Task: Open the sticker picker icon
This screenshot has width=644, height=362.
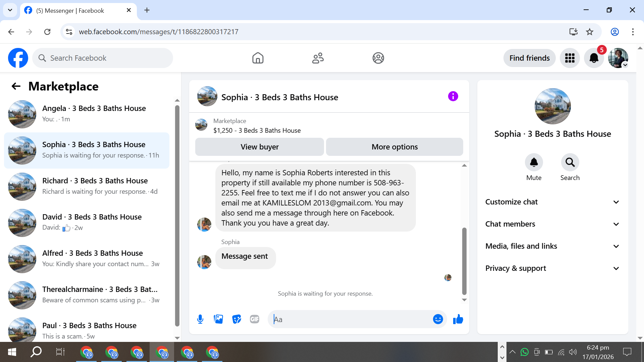Action: click(x=236, y=319)
